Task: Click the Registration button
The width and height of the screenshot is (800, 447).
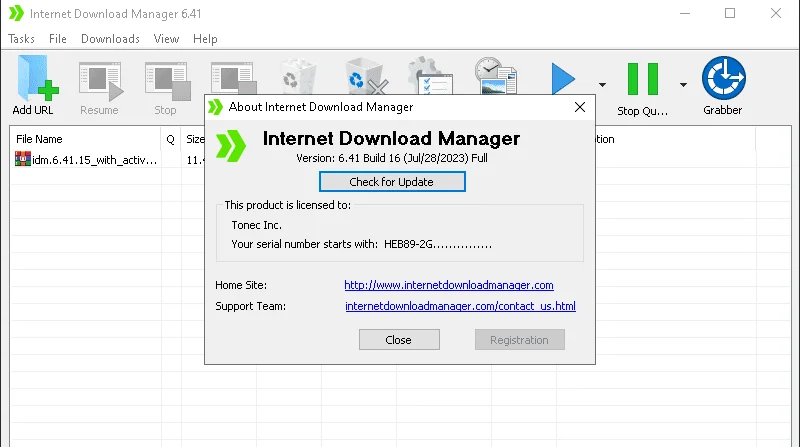Action: (x=519, y=340)
